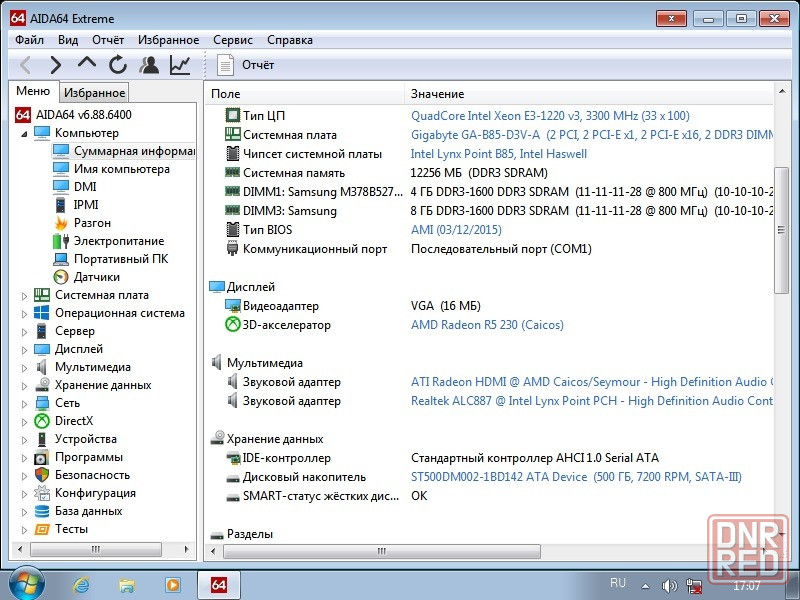Open the Сервис menu
The height and width of the screenshot is (600, 800).
coord(233,40)
